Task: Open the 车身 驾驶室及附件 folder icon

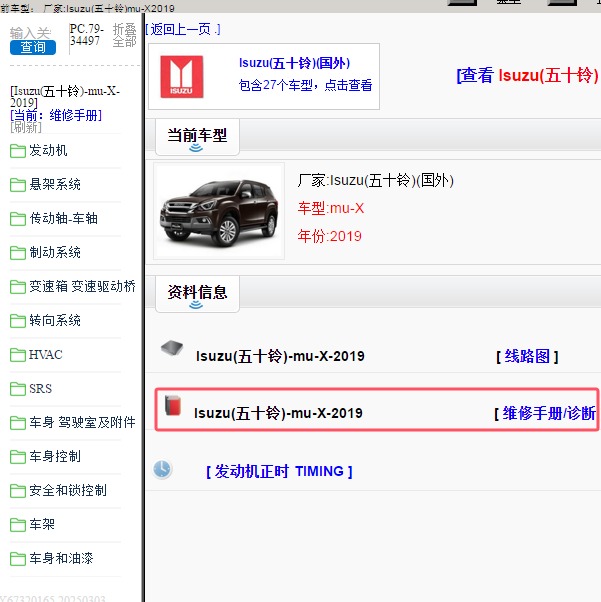Action: click(x=18, y=423)
